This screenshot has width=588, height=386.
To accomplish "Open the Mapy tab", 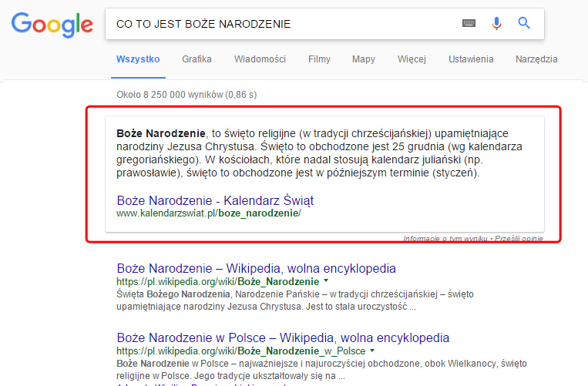I will [x=364, y=59].
